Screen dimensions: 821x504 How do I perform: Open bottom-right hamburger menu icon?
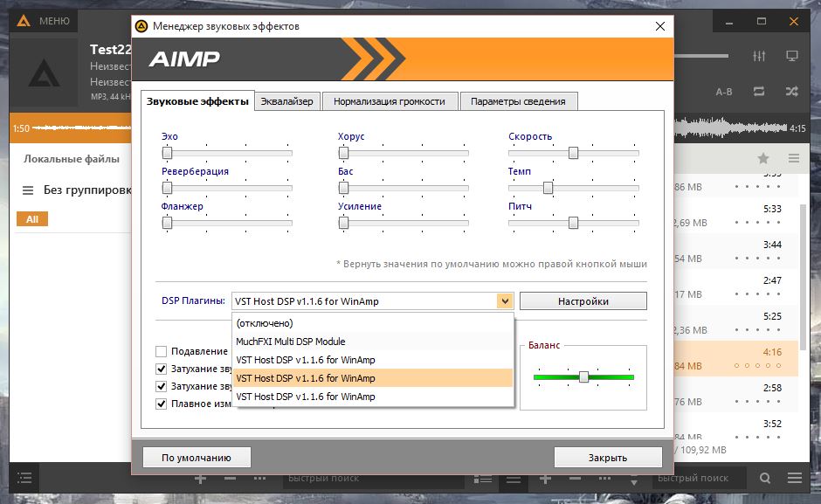[x=794, y=478]
